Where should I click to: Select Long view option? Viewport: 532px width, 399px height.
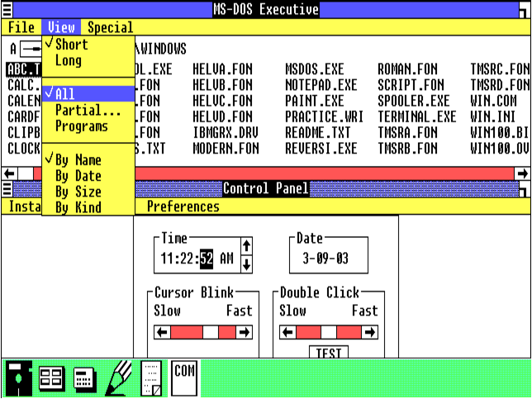point(88,61)
